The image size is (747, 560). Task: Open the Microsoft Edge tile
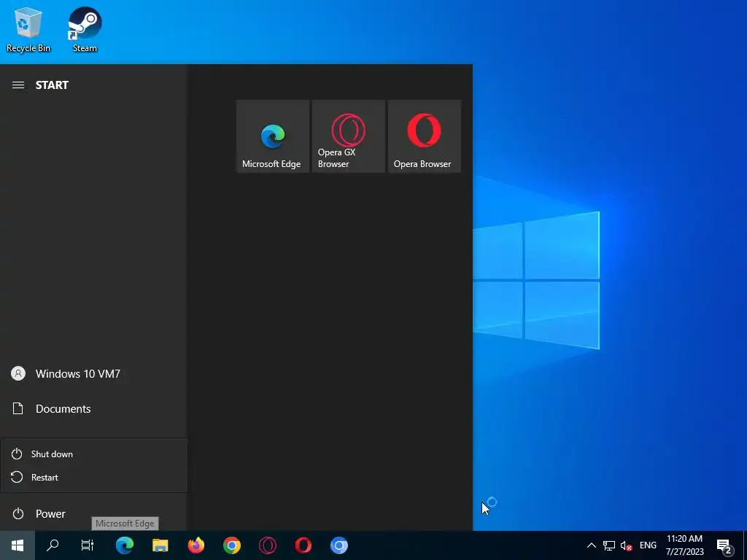273,136
